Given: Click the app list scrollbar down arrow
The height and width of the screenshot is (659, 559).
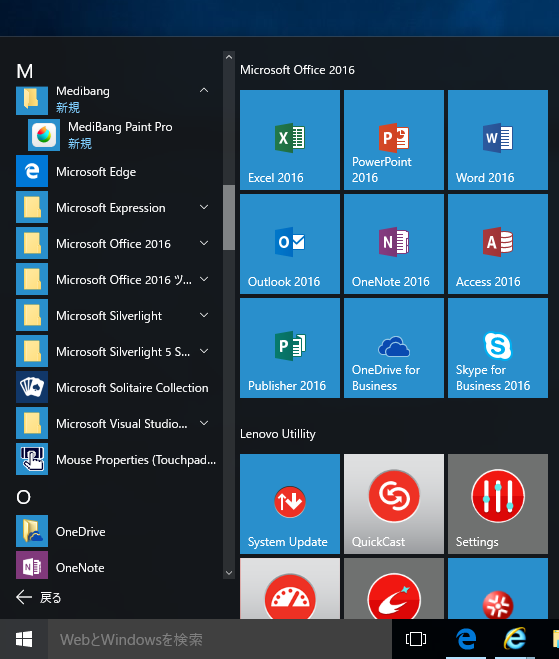Looking at the screenshot, I should 229,573.
